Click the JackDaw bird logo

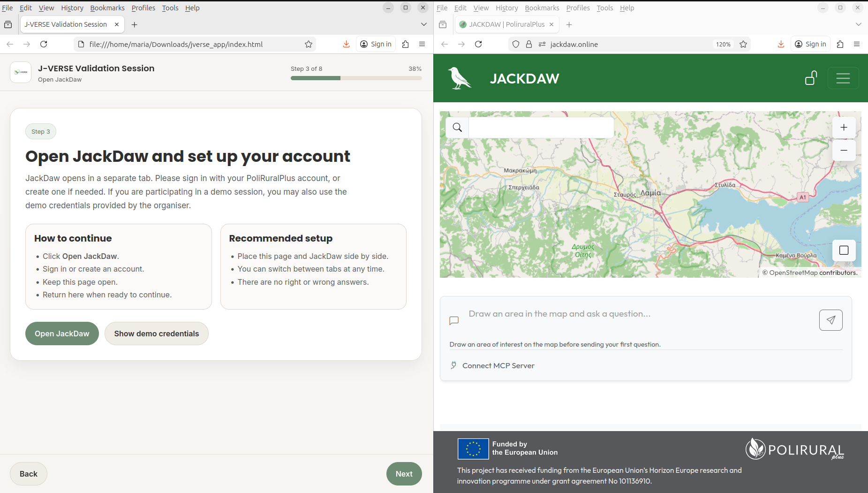[x=460, y=78]
